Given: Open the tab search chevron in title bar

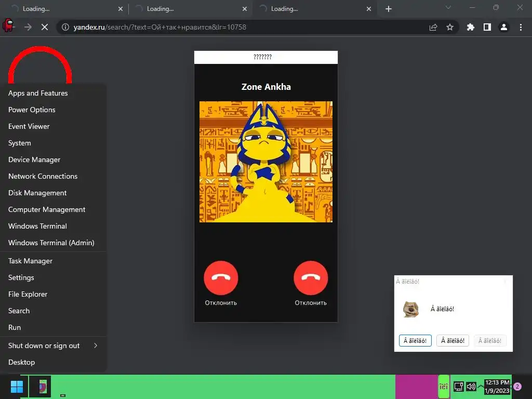Looking at the screenshot, I should point(448,7).
